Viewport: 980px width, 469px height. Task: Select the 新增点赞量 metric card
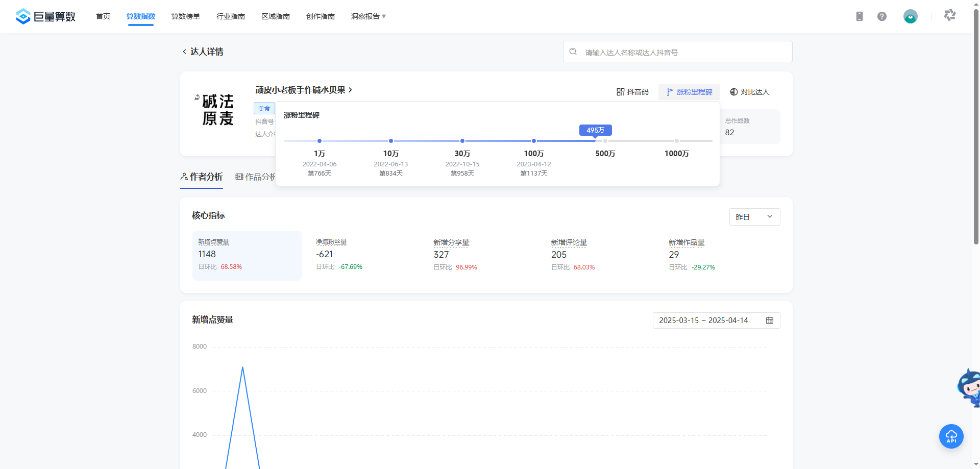coord(247,255)
